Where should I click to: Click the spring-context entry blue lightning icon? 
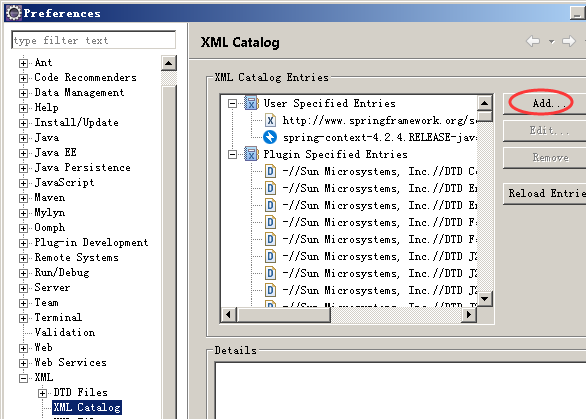[270, 137]
